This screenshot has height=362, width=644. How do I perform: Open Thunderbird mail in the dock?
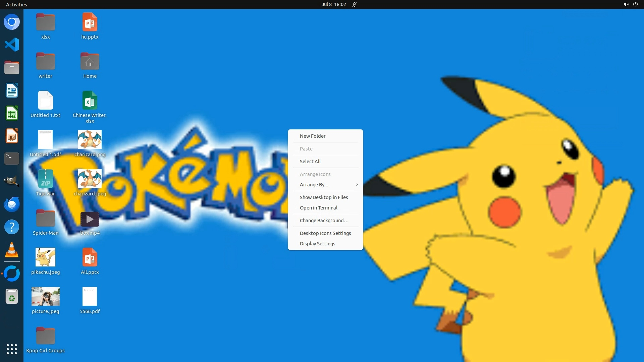pyautogui.click(x=12, y=204)
